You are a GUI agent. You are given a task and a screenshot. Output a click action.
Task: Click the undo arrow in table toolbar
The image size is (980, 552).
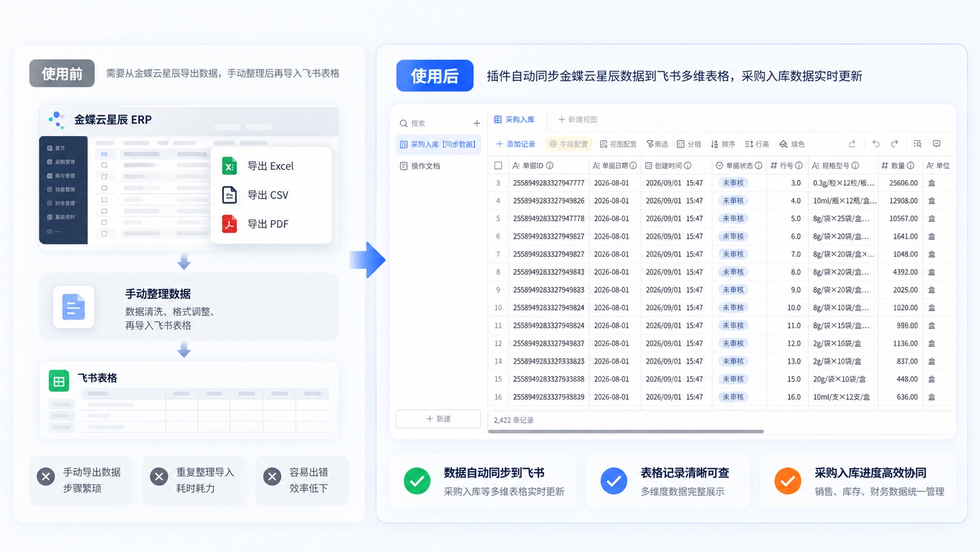(876, 144)
